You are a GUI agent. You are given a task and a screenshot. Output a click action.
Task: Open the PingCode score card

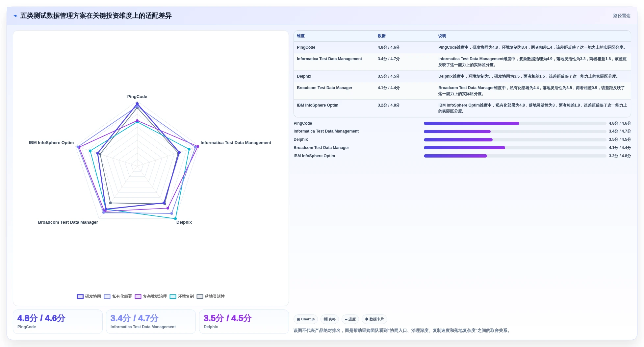58,322
